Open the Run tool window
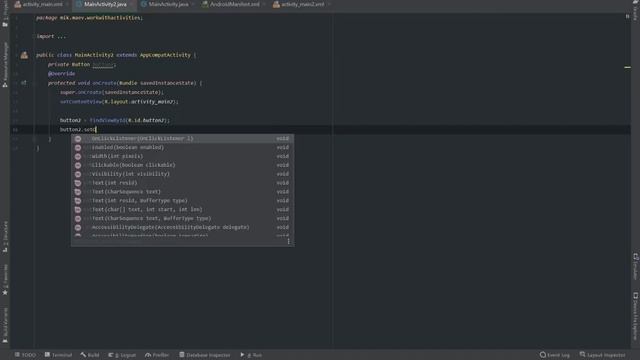 pyautogui.click(x=251, y=355)
